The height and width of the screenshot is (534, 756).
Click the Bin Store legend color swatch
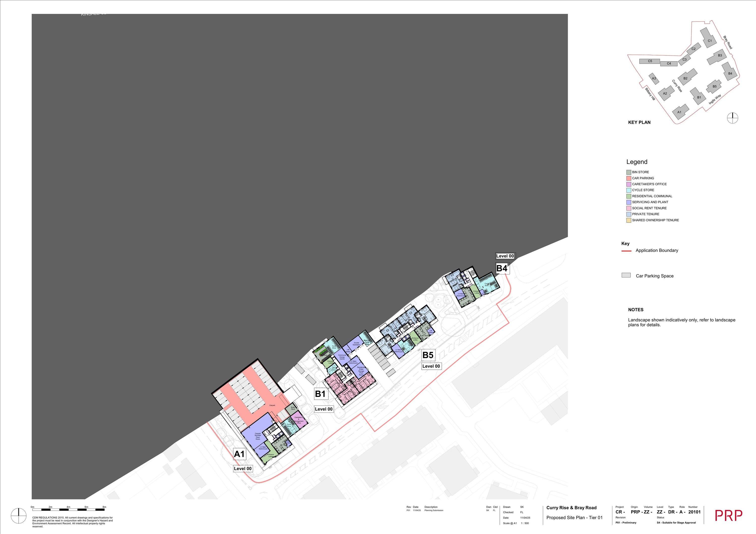pos(628,172)
